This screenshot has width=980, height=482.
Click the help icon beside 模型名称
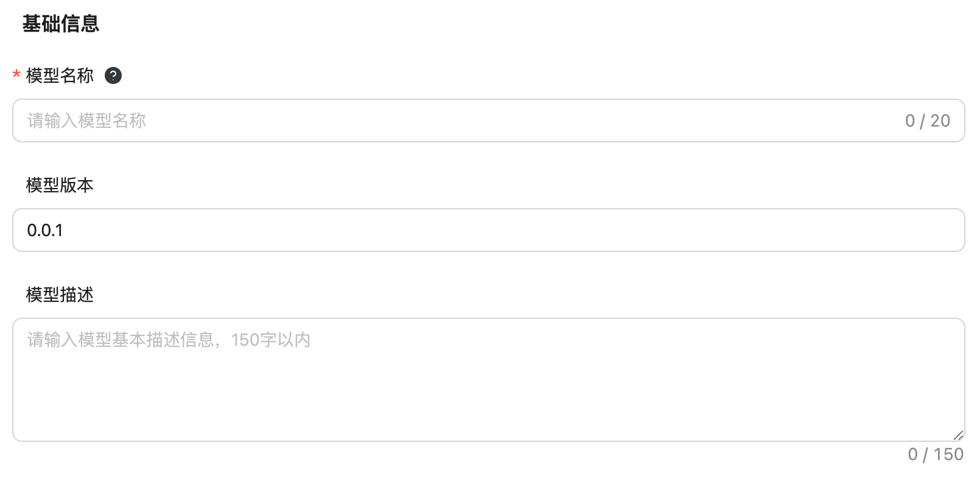point(113,75)
